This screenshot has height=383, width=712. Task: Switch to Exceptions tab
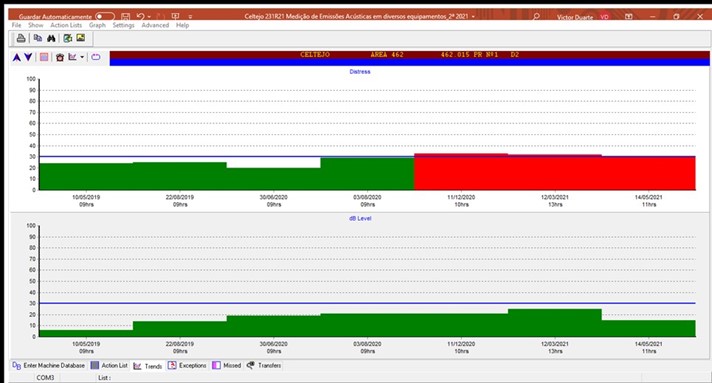point(187,365)
